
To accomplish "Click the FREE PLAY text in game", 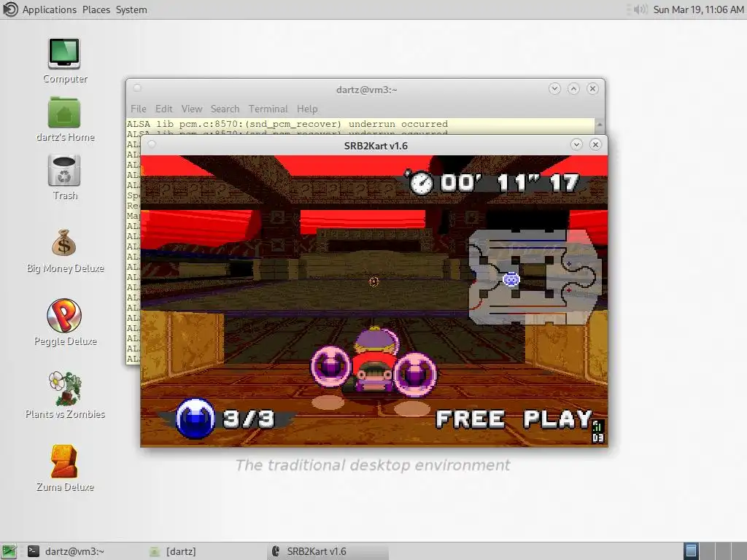I will pyautogui.click(x=514, y=419).
